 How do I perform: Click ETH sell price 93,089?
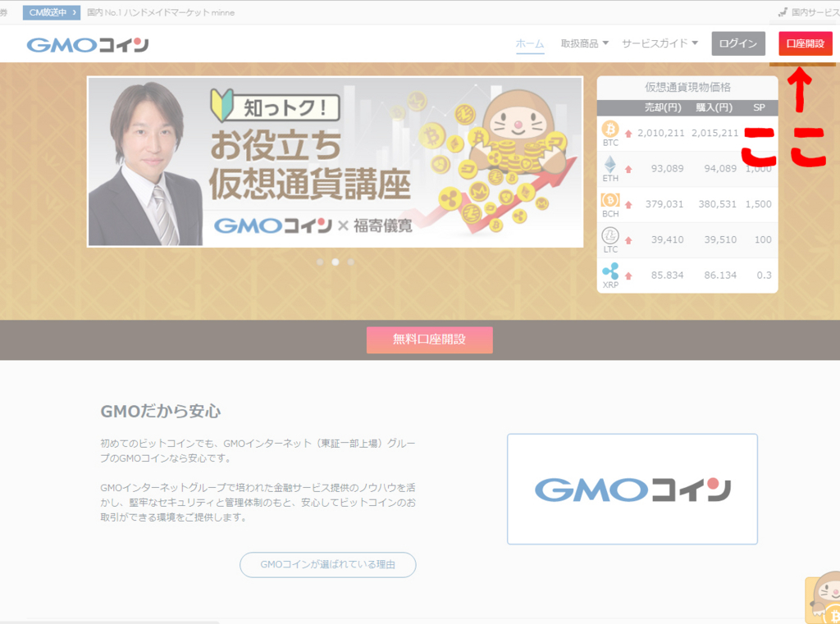point(668,168)
